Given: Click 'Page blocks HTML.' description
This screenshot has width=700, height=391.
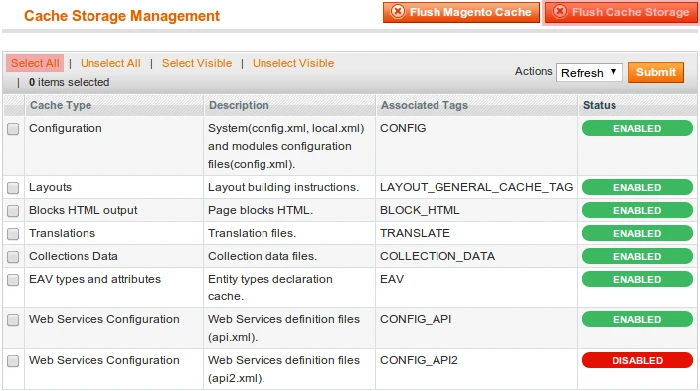Looking at the screenshot, I should point(260,210).
